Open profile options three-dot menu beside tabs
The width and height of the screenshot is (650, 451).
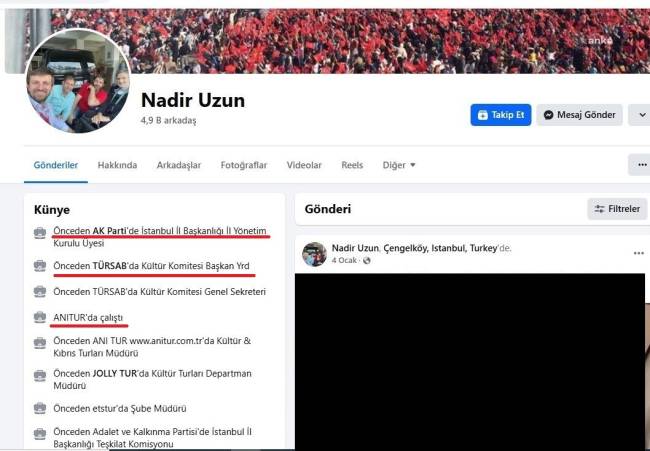[641, 165]
